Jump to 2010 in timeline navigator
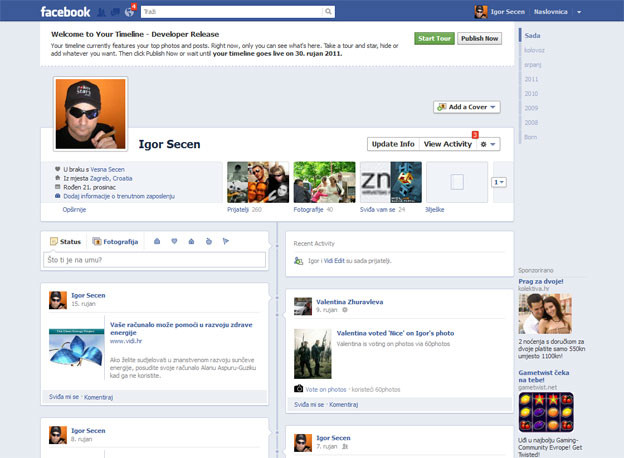Viewport: 624px width, 458px height. [x=531, y=94]
